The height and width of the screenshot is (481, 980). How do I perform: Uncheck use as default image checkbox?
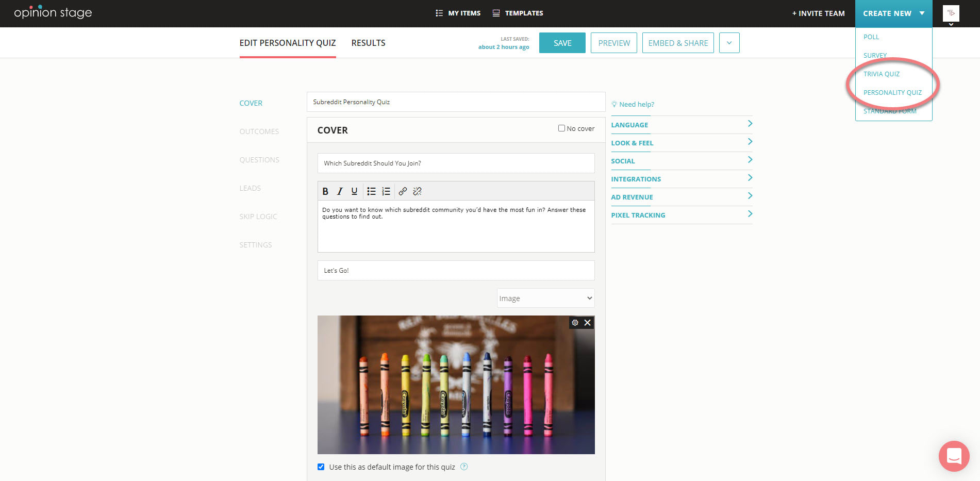321,467
